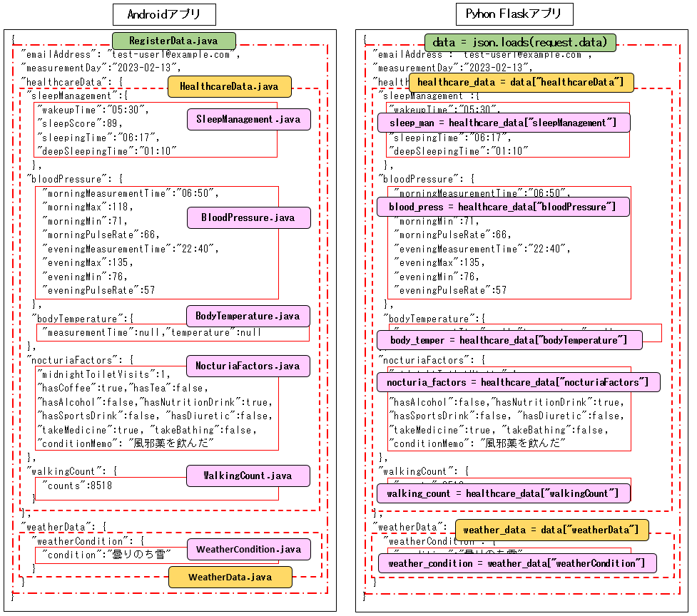Click "bloodPressure": { key in Flask panel
The height and width of the screenshot is (616, 697).
click(427, 179)
